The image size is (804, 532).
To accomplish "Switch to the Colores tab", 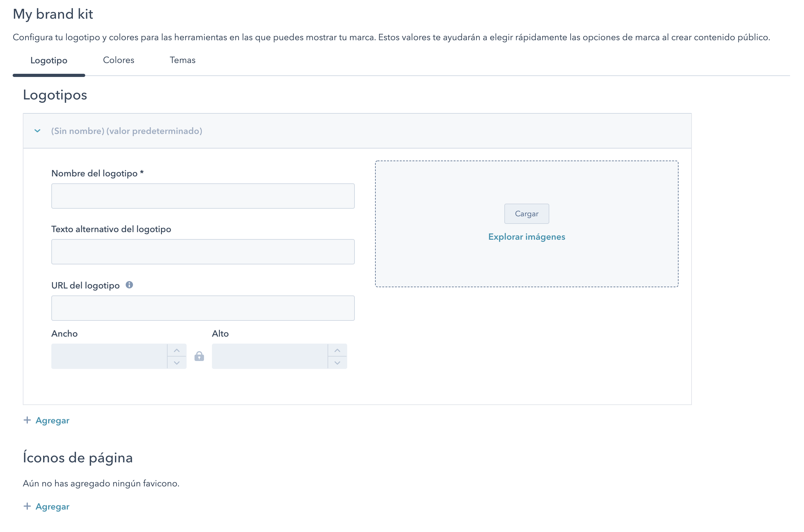I will click(x=118, y=60).
